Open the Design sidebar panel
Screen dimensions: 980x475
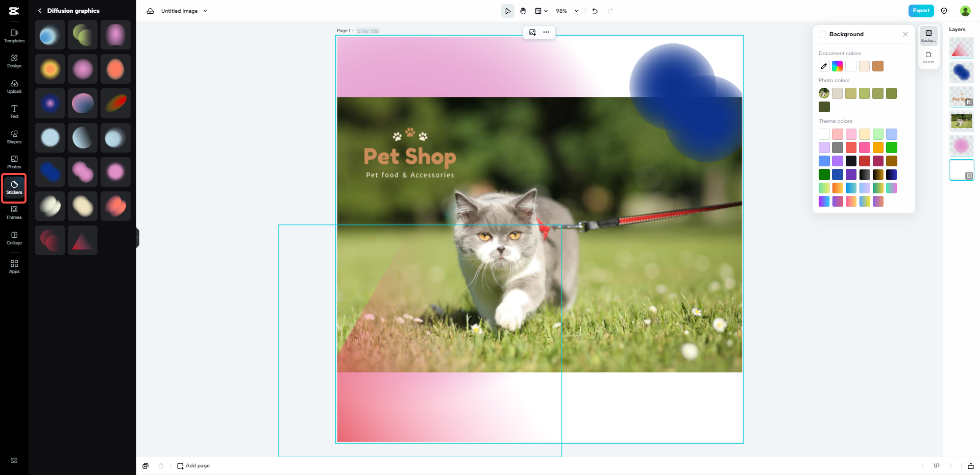[x=14, y=61]
